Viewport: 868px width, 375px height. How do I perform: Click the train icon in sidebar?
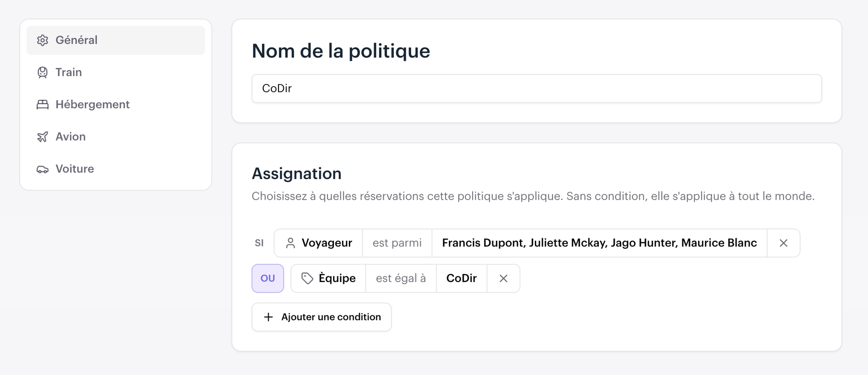click(x=42, y=73)
